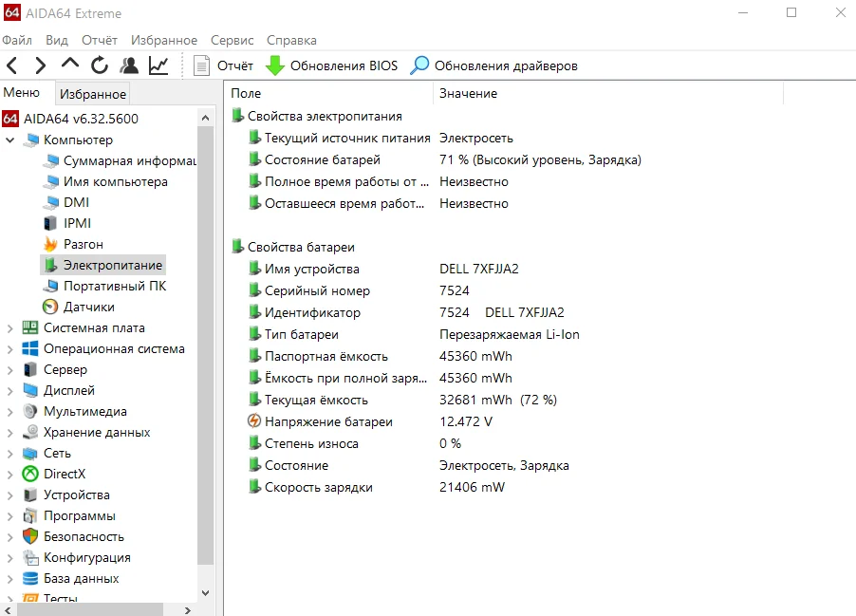Expand the Устройства node

pos(9,495)
